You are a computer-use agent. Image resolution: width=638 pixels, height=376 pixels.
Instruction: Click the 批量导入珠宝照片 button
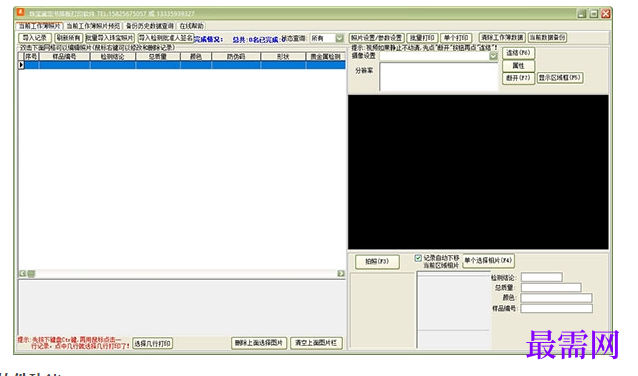[x=110, y=38]
